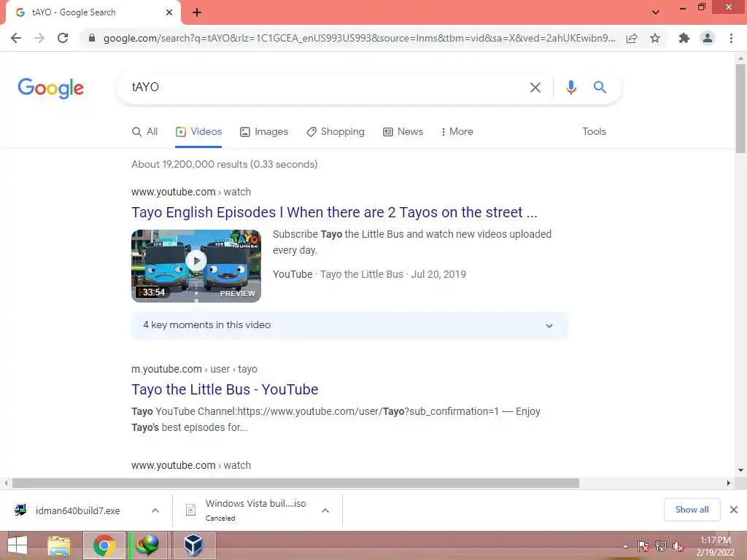Image resolution: width=747 pixels, height=560 pixels.
Task: Show all downloads
Action: [692, 510]
